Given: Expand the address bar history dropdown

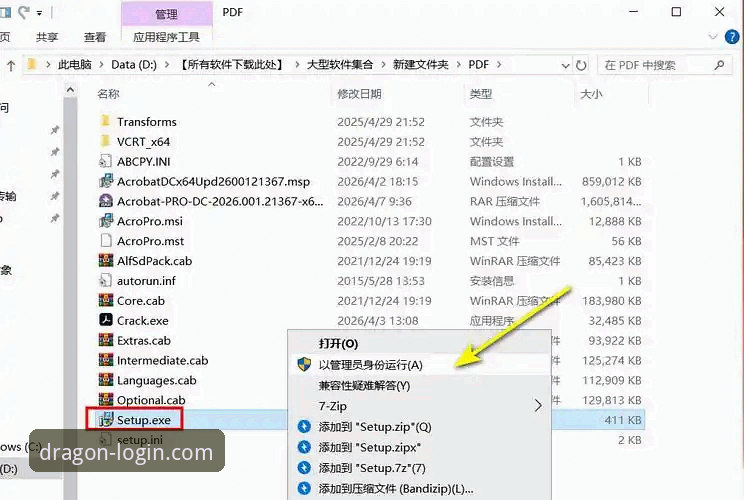Looking at the screenshot, I should (x=565, y=65).
